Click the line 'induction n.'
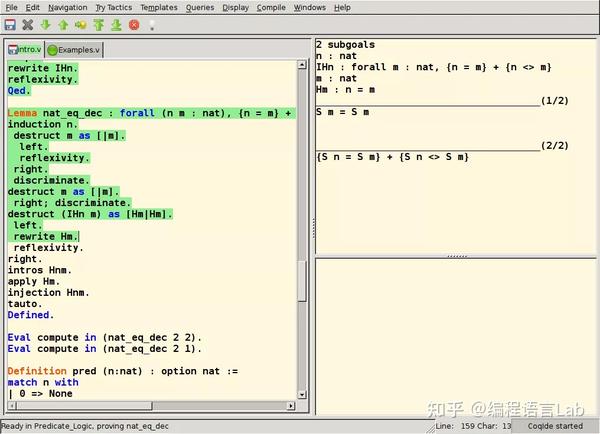The width and height of the screenshot is (600, 434). click(x=43, y=124)
